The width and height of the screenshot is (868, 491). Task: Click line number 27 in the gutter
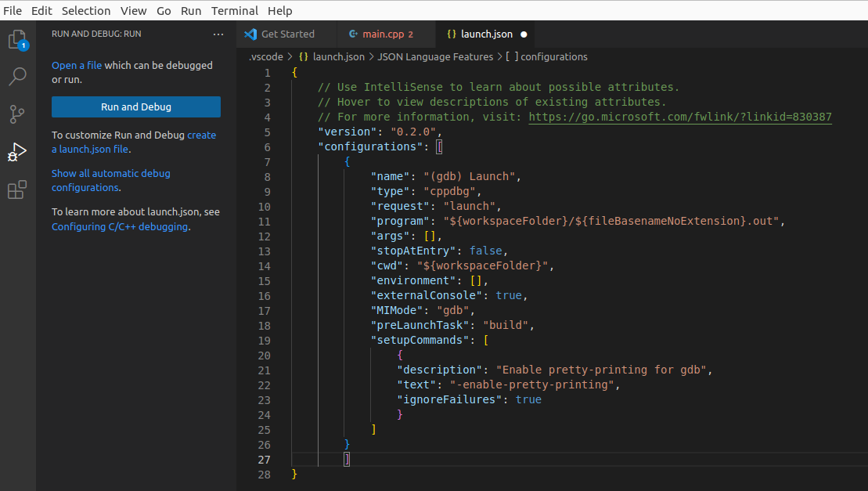[x=265, y=459]
